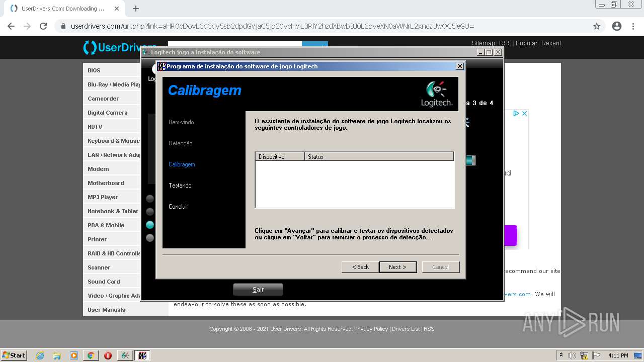This screenshot has width=644, height=362.
Task: Open the Drivers List footer link
Action: point(406,329)
